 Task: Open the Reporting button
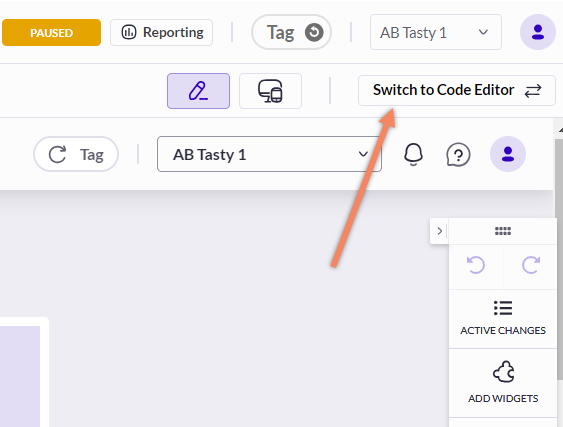tap(161, 32)
